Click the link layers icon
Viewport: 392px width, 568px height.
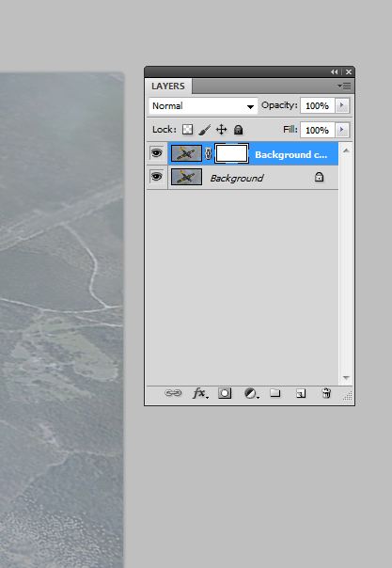coord(173,393)
